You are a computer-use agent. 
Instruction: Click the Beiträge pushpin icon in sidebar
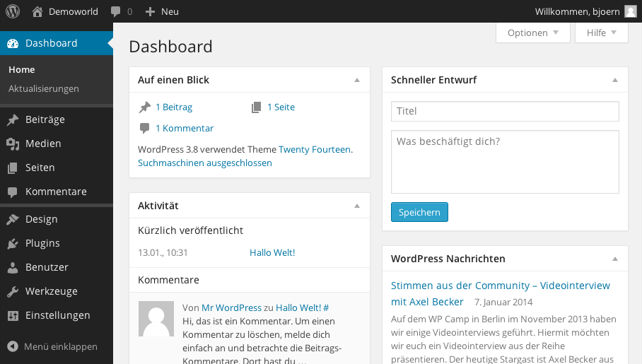click(x=13, y=120)
